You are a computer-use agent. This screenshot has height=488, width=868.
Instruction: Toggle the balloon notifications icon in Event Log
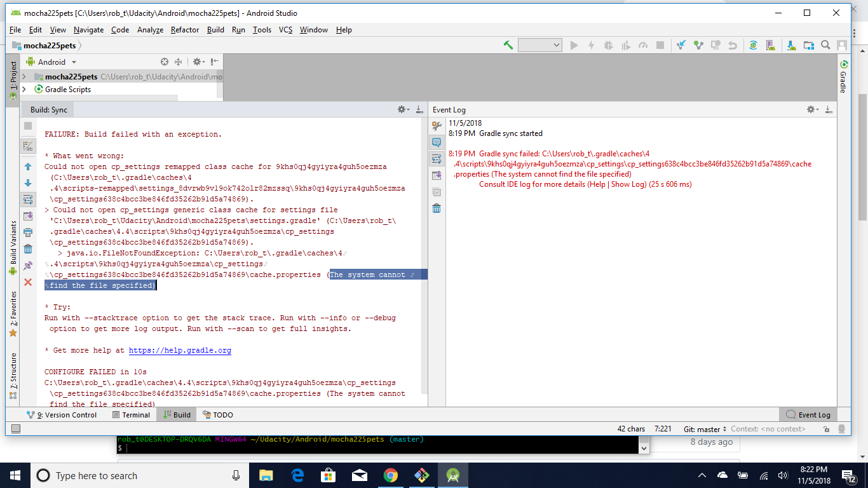pos(437,142)
